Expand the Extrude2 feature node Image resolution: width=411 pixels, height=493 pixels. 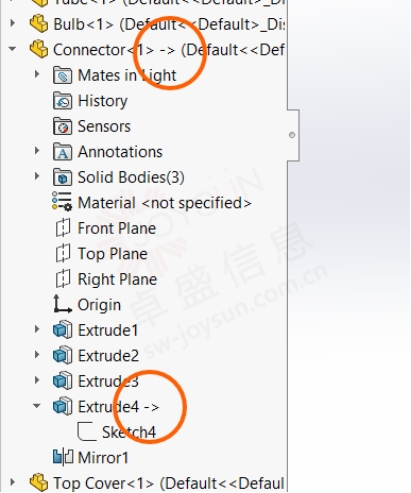point(37,355)
